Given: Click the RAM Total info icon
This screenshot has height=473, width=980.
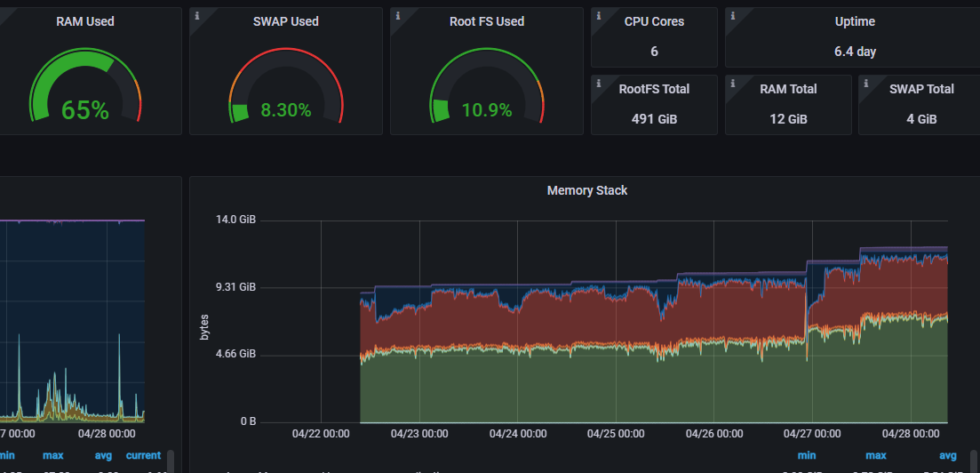Looking at the screenshot, I should pos(732,84).
